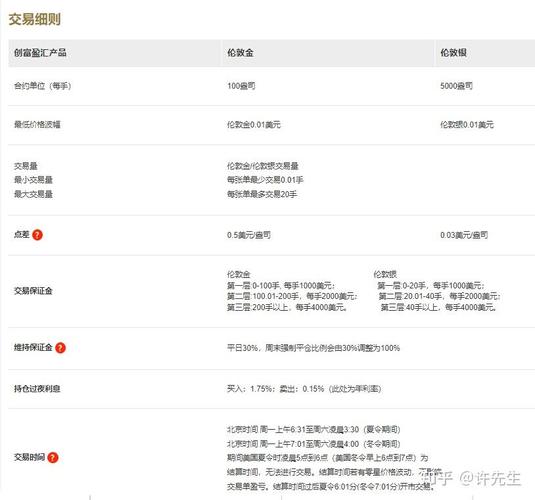Select 第一层:0-100手 margin line
The width and height of the screenshot is (535, 500).
tap(281, 285)
